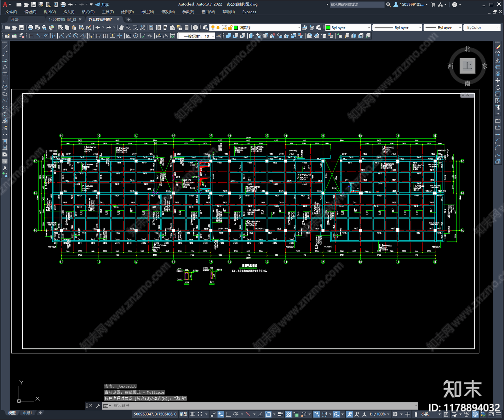
Task: Switch to the 布局1 layout tab
Action: tap(27, 413)
